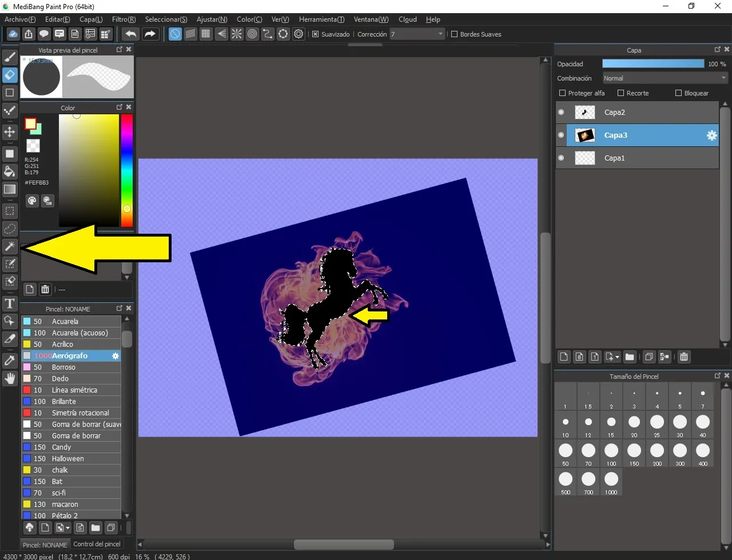This screenshot has width=732, height=560.
Task: Click the horizontal canvas scrollbar thumb
Action: pyautogui.click(x=344, y=545)
